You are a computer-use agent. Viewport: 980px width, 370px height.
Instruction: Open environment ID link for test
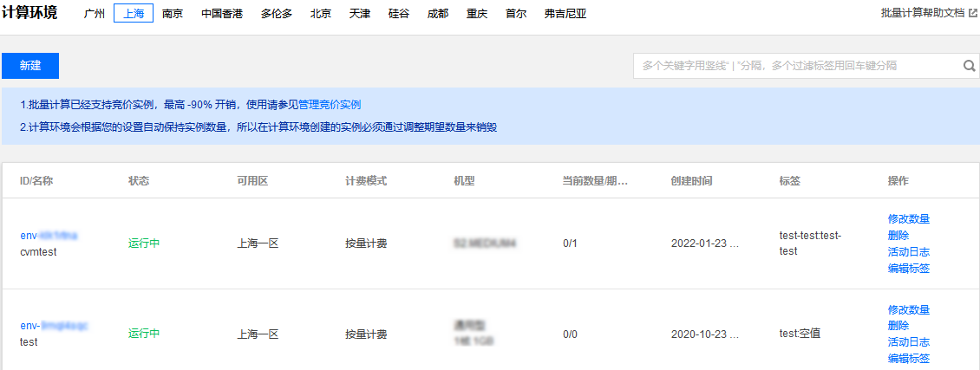coord(54,326)
